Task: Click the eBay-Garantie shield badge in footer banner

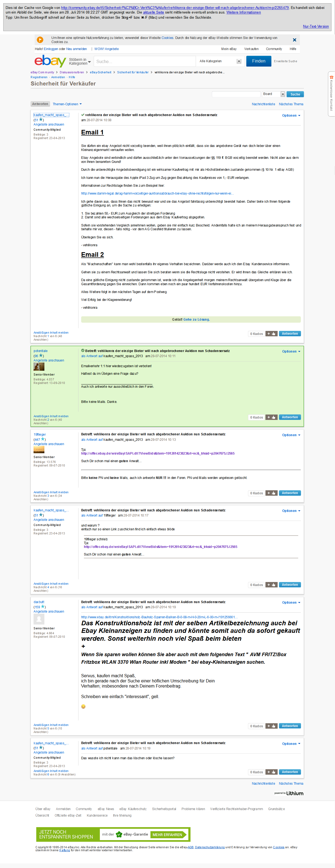Action: tap(119, 834)
